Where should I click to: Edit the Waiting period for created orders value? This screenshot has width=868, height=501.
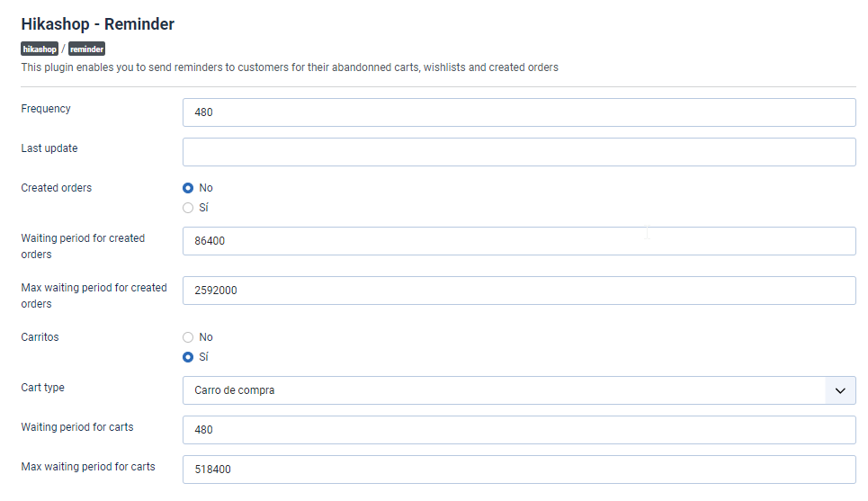click(x=519, y=241)
